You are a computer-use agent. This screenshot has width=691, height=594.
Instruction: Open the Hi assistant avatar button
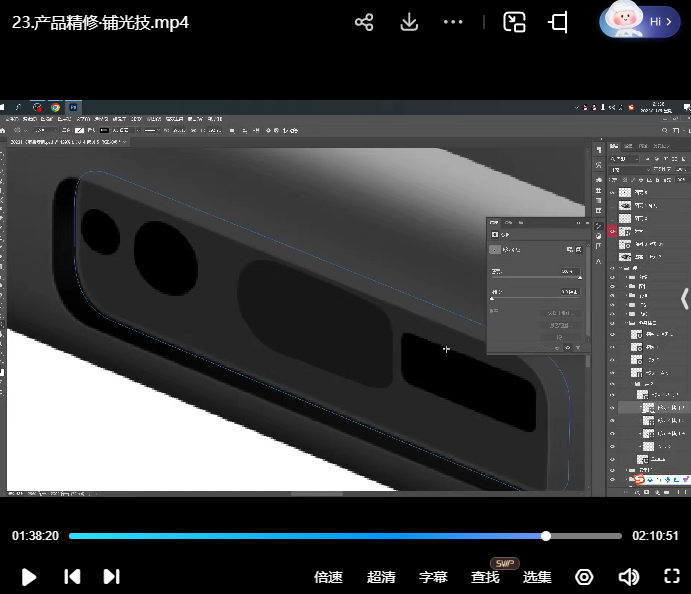[639, 21]
